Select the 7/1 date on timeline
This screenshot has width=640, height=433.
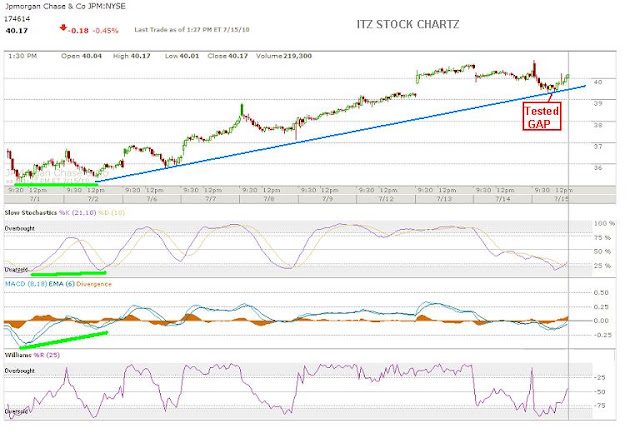[35, 199]
